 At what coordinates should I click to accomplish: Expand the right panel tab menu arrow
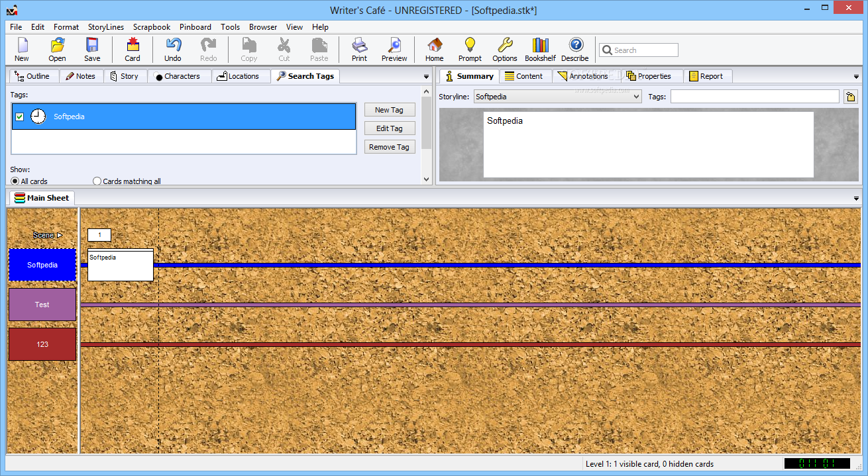click(855, 77)
